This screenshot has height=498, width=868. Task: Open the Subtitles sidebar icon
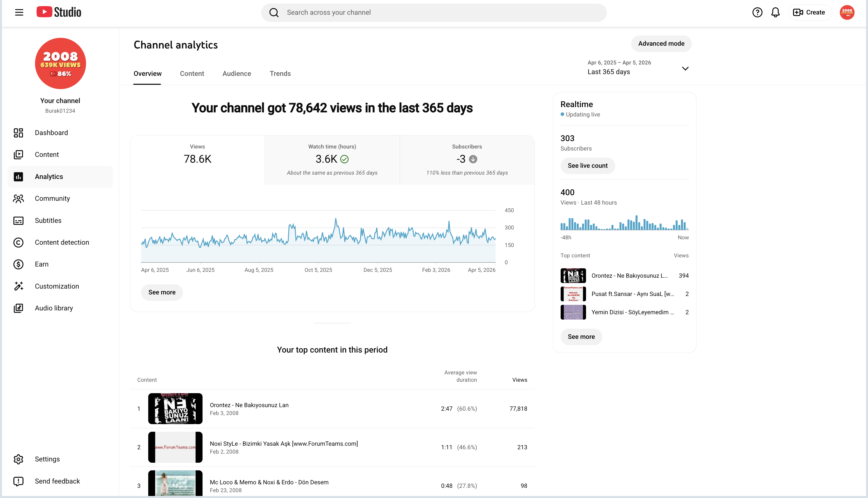click(19, 221)
